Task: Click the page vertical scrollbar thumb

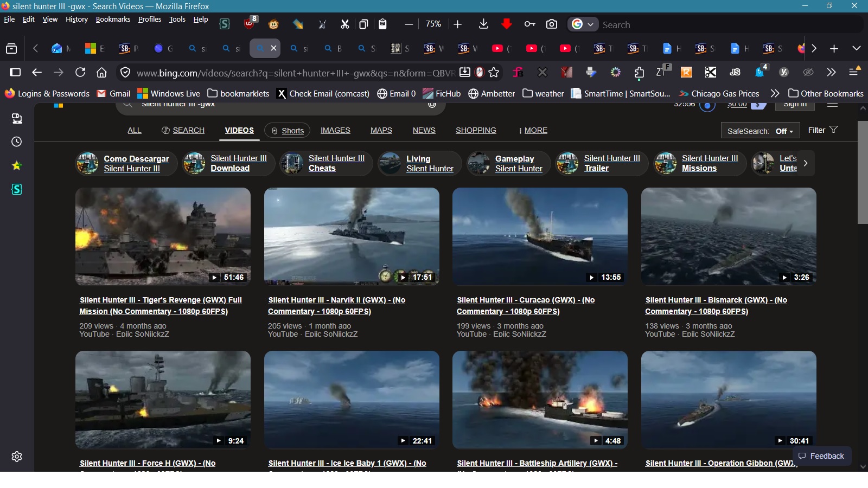Action: click(863, 172)
